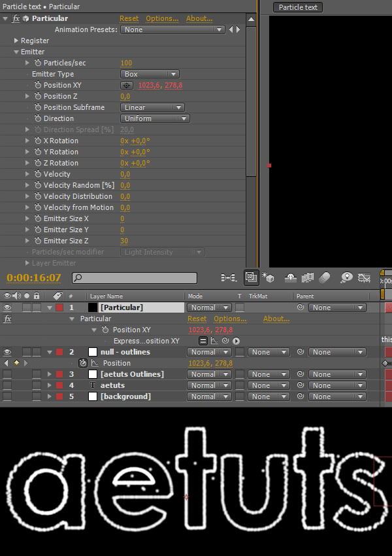Hide the null - outlines layer eye
Viewport: 392px width, 556px height.
(7, 352)
